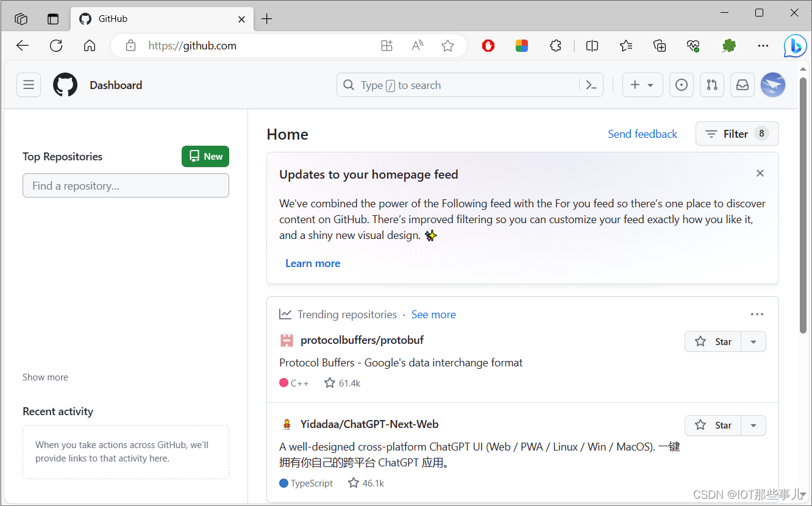Click the GitHub Octocat logo
The image size is (812, 506).
[x=65, y=85]
